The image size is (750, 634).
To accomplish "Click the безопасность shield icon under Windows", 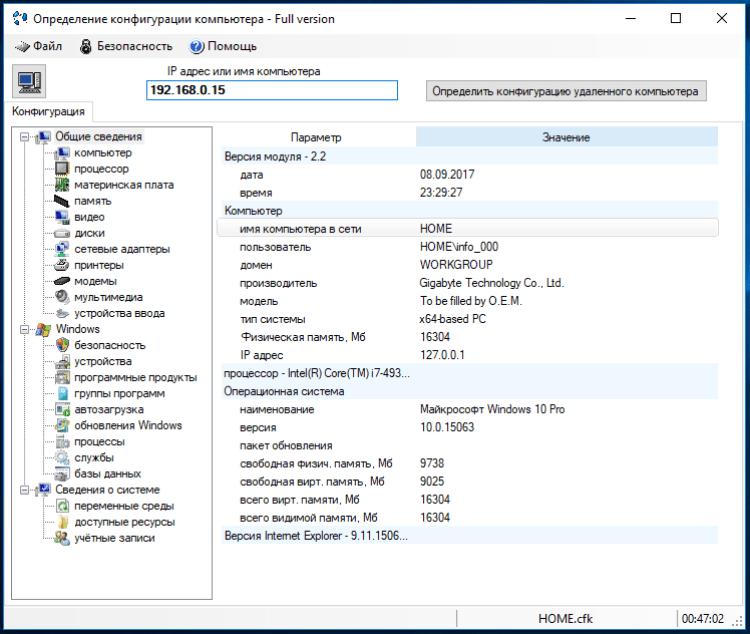I will coord(61,345).
